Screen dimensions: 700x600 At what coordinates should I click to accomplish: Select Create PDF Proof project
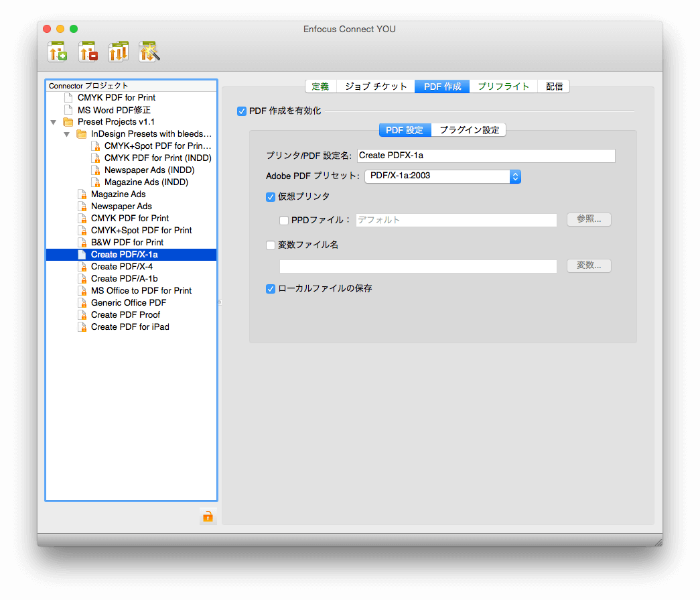[x=125, y=315]
